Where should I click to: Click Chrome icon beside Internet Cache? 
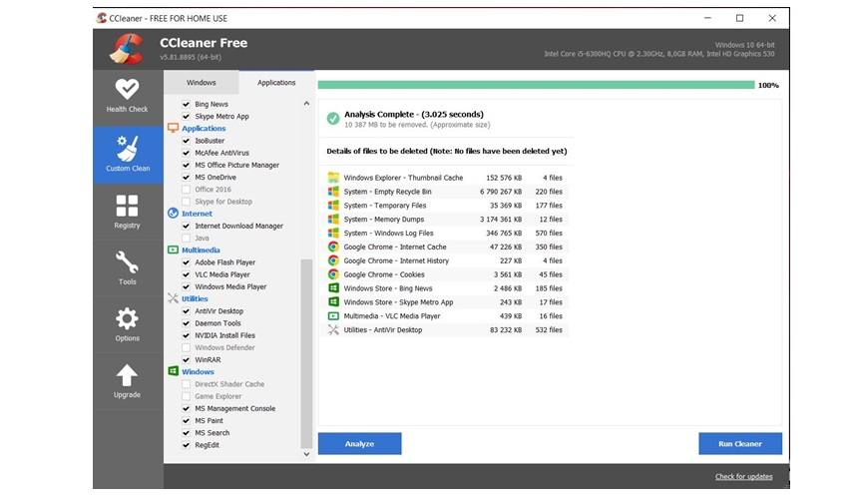333,247
